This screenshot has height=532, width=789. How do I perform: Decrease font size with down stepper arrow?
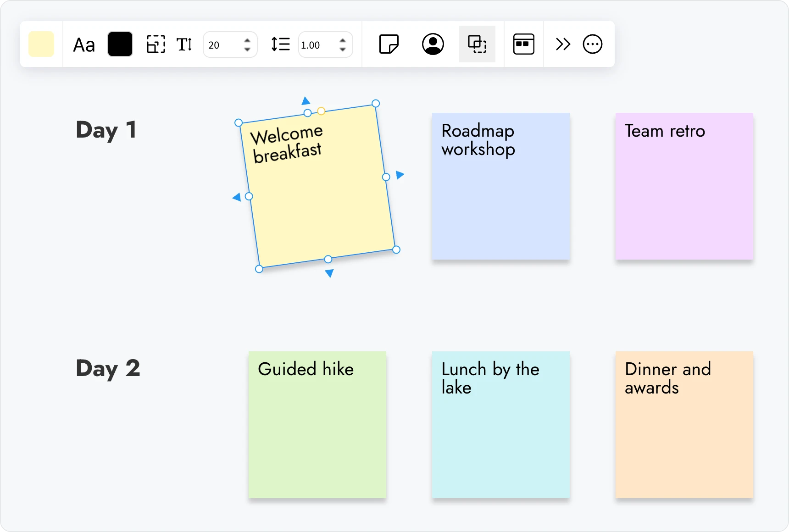click(x=247, y=50)
